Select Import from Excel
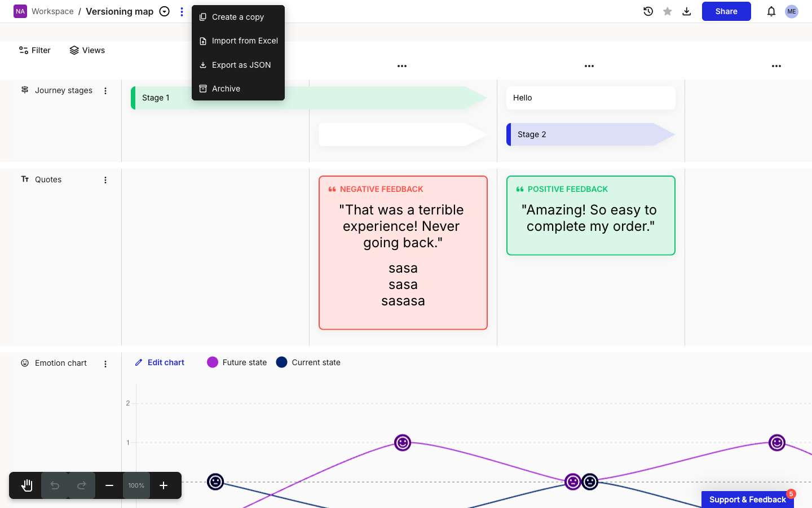The height and width of the screenshot is (508, 812). point(238,41)
